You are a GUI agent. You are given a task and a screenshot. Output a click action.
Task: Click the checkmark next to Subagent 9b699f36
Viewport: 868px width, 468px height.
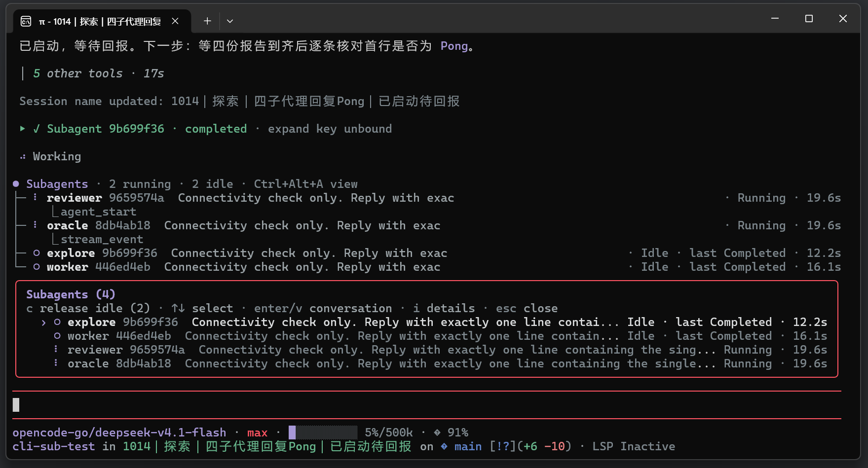37,129
